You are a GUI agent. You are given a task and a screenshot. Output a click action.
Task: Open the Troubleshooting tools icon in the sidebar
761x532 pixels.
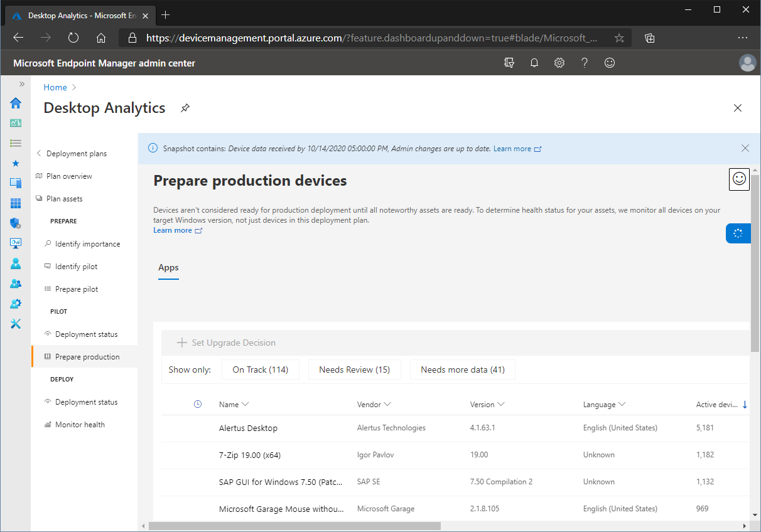click(16, 324)
